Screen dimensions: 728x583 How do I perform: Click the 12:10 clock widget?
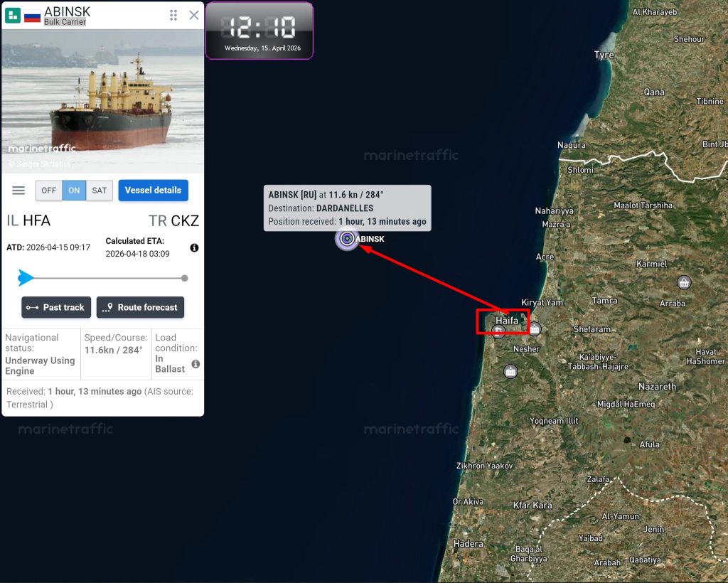[259, 31]
